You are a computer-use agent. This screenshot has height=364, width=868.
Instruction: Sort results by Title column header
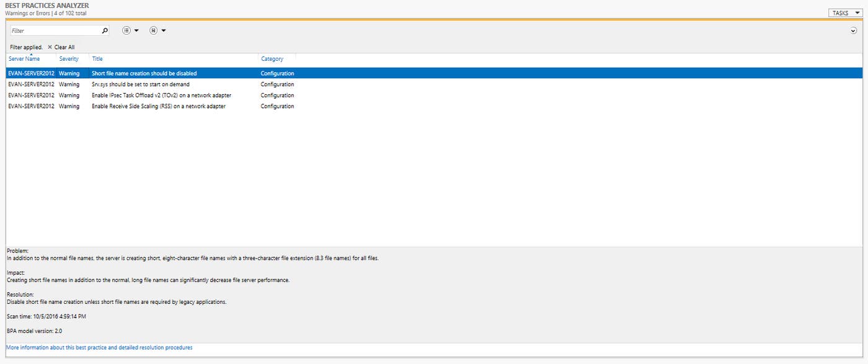pos(97,59)
